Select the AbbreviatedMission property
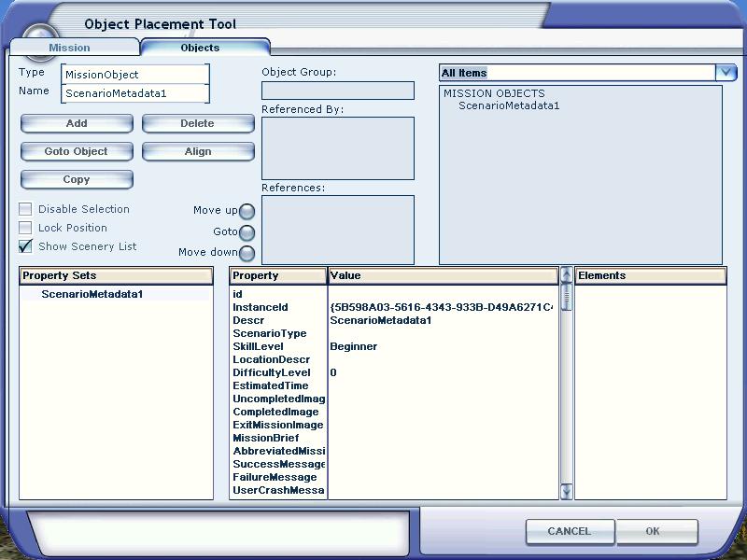Image resolution: width=747 pixels, height=560 pixels. click(279, 451)
